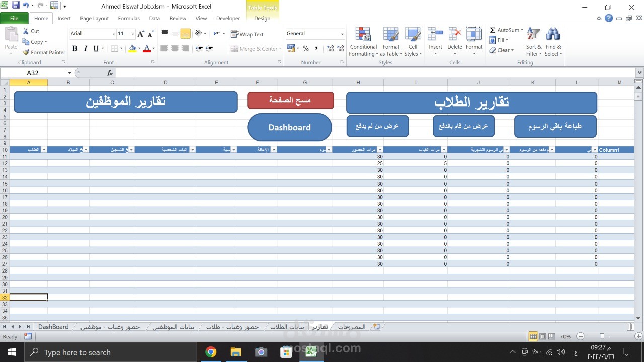The height and width of the screenshot is (362, 644).
Task: Expand the General number format dropdown
Action: click(x=342, y=34)
